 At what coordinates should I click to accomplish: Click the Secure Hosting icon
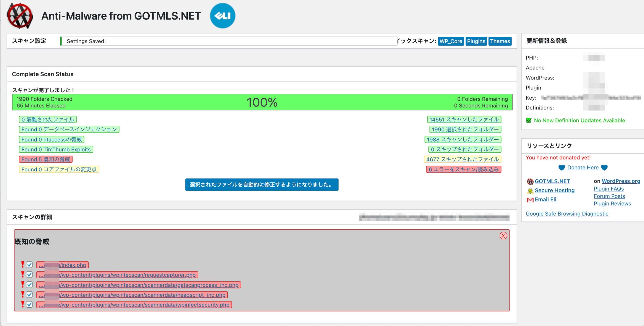tap(530, 191)
